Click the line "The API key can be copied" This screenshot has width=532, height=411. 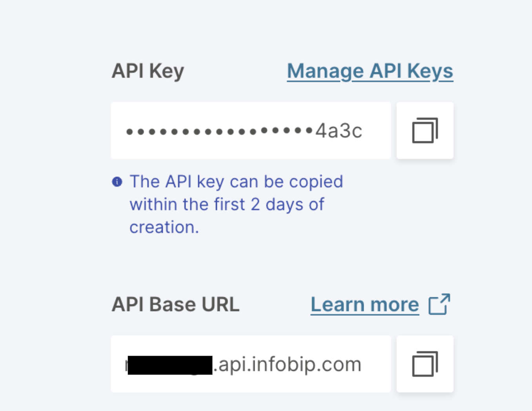coord(236,182)
